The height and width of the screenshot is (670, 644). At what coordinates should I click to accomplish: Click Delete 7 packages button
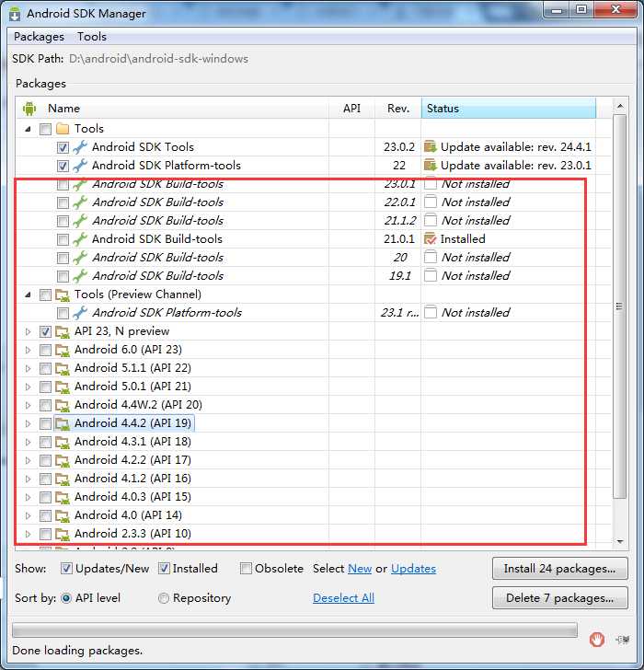560,598
